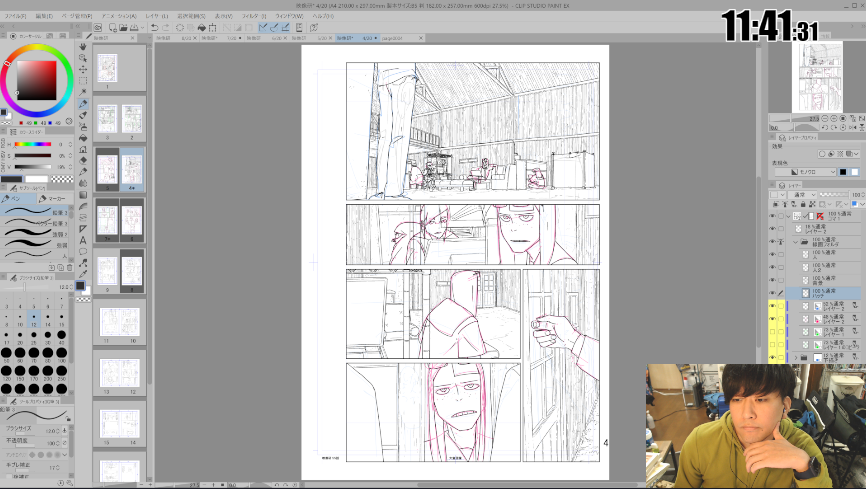The height and width of the screenshot is (489, 866).
Task: Delete the sub tool with the trash icon
Action: 70,267
